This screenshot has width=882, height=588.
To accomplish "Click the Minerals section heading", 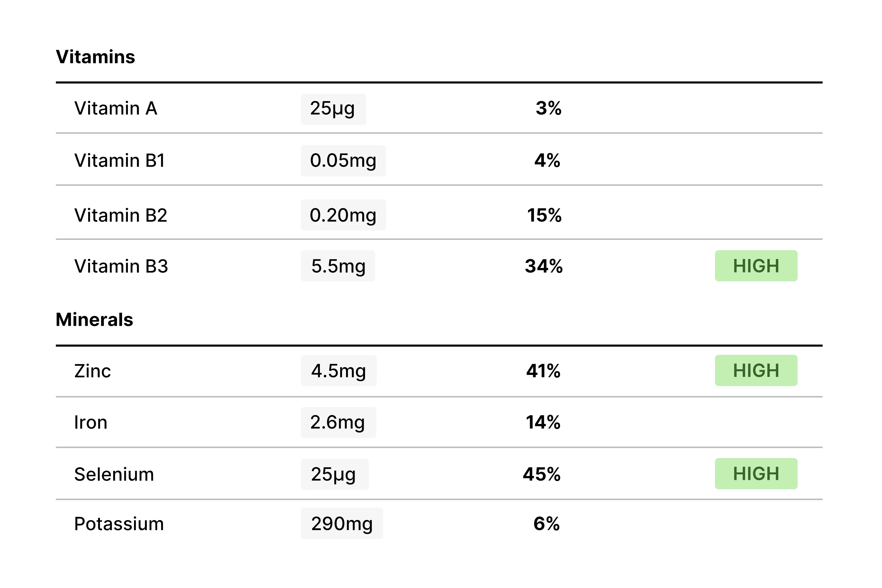I will point(94,320).
